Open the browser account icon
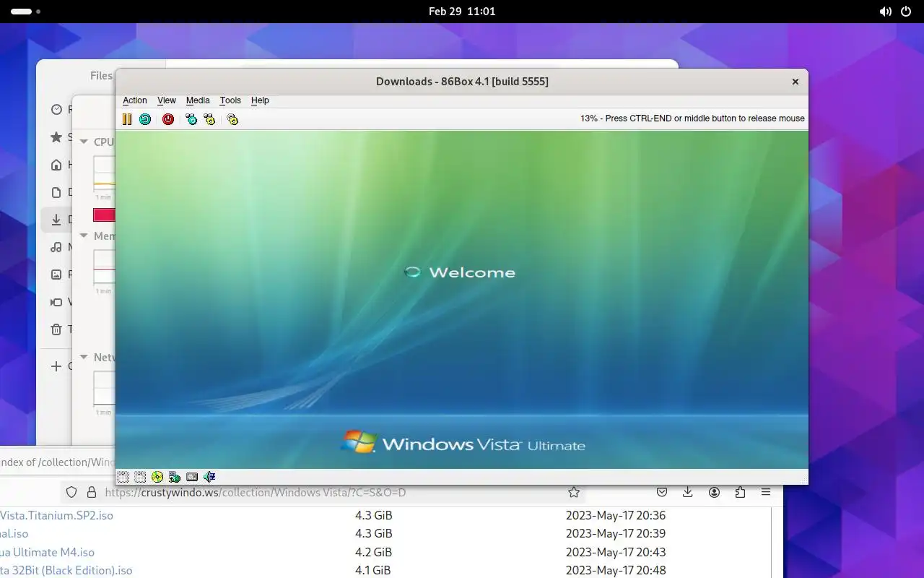The height and width of the screenshot is (578, 924). 714,492
